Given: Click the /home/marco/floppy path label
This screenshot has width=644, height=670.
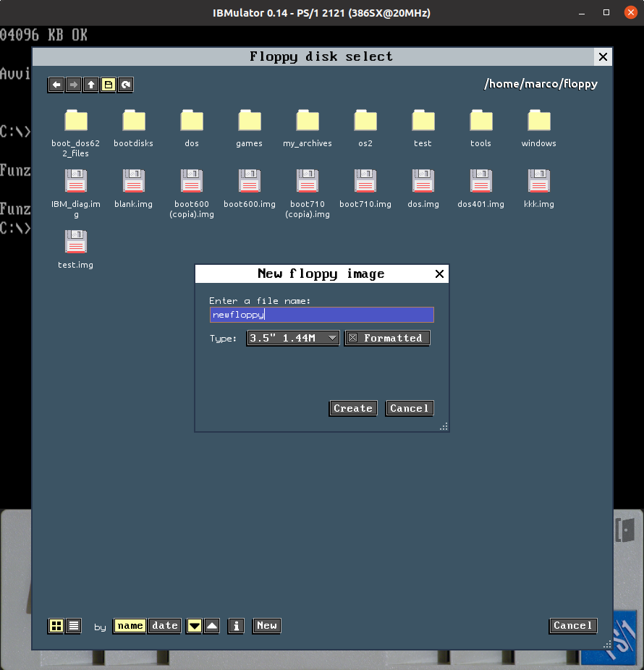Looking at the screenshot, I should (x=541, y=84).
